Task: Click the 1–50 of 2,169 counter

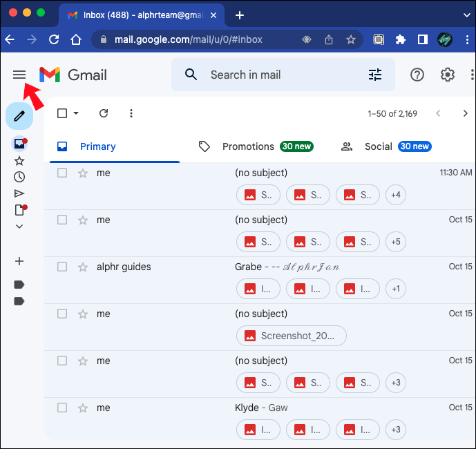Action: point(392,113)
